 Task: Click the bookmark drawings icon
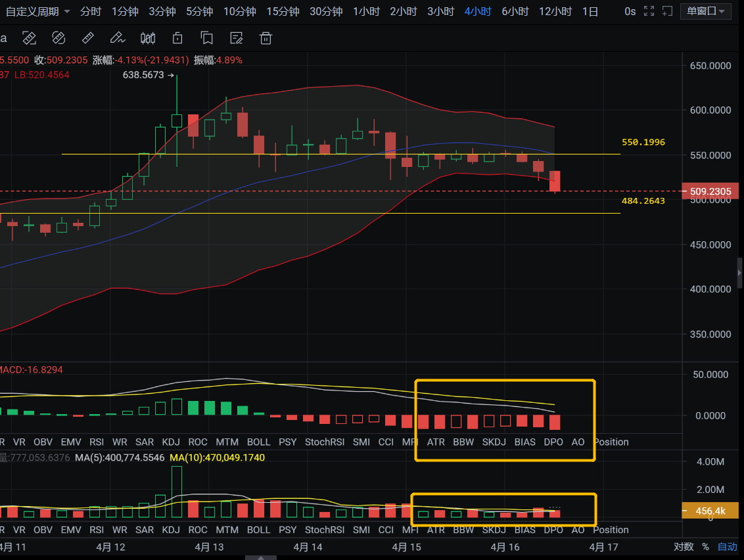[206, 38]
